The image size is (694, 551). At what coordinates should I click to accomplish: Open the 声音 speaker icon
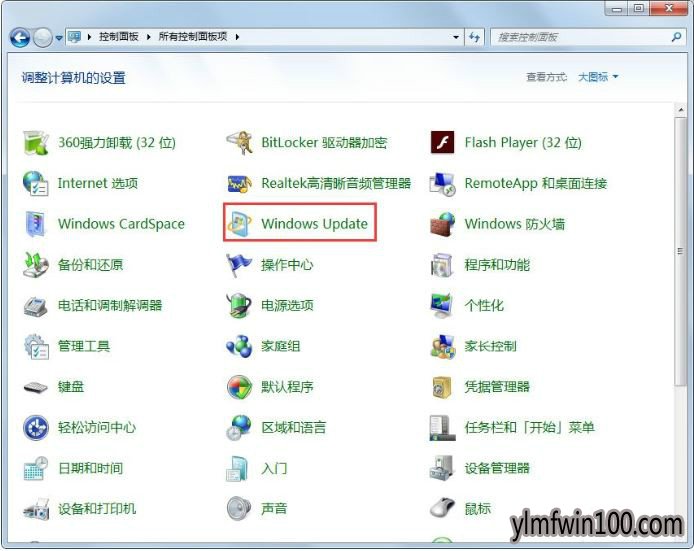coord(239,509)
